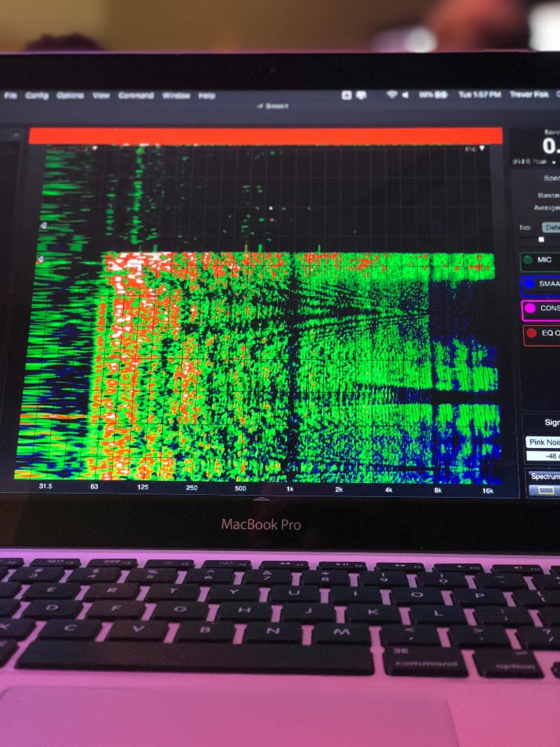The width and height of the screenshot is (560, 747).
Task: Open the Help menu
Action: pyautogui.click(x=206, y=95)
